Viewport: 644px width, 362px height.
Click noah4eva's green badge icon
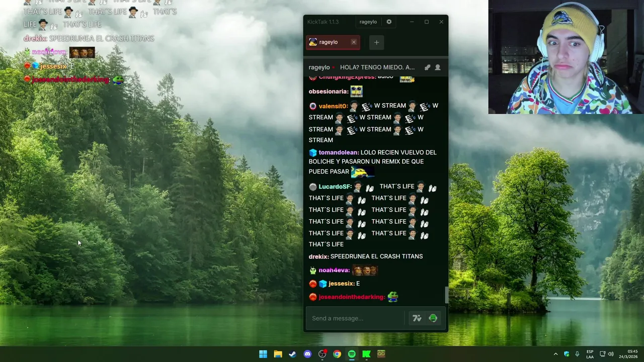tap(313, 270)
